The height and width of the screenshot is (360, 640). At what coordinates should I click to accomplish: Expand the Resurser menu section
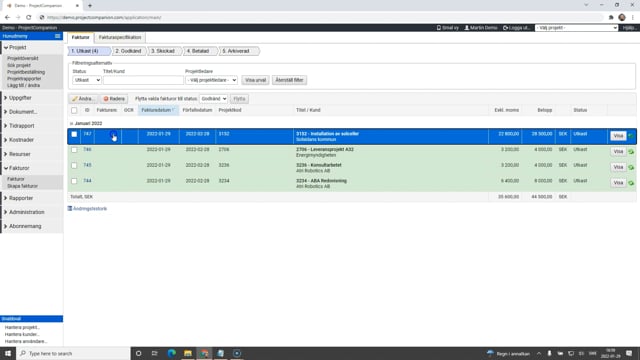click(20, 154)
